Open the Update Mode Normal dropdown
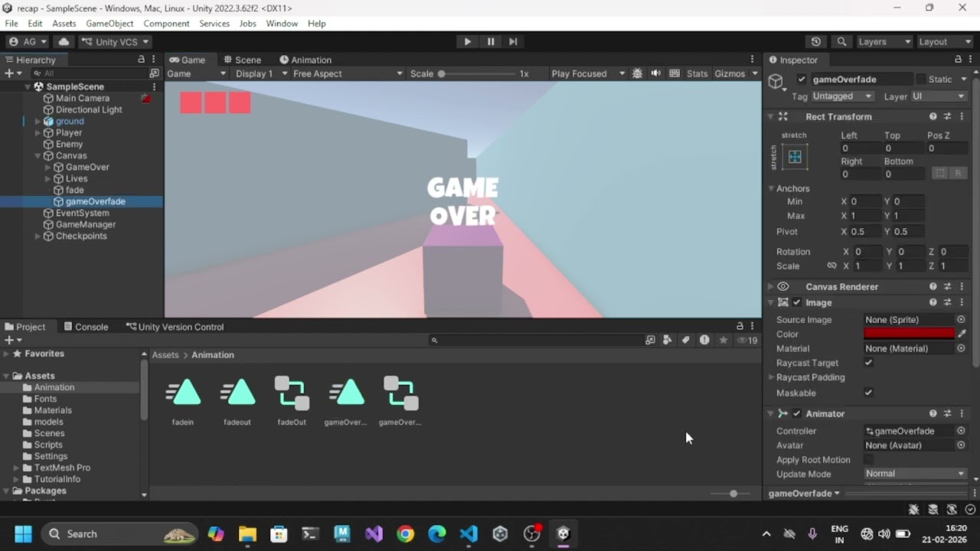980x551 pixels. (x=915, y=474)
